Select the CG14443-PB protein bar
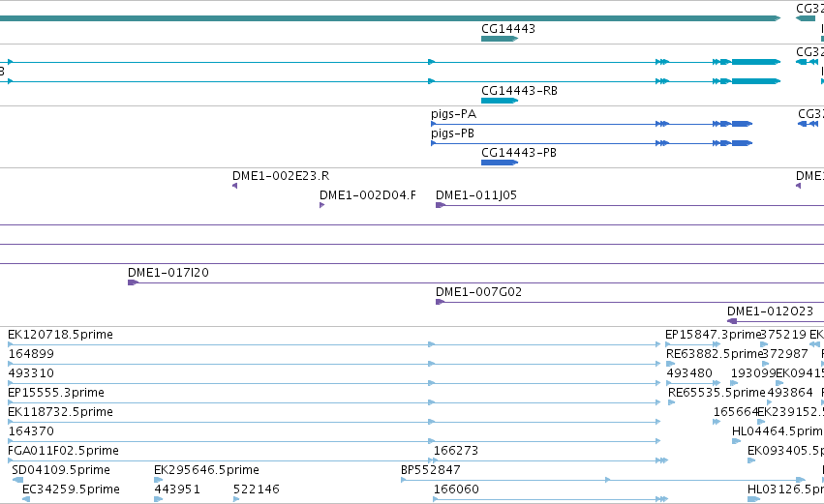 (500, 163)
